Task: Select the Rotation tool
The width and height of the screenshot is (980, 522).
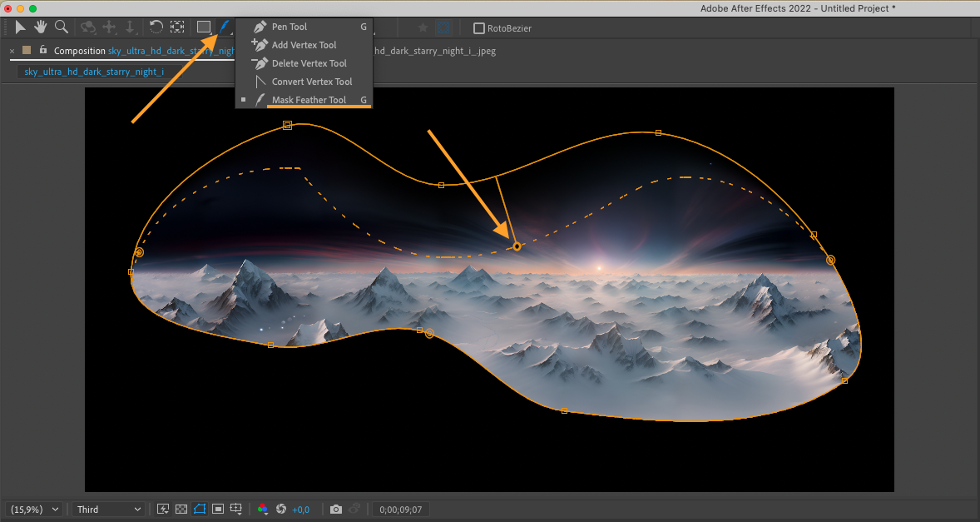Action: (156, 27)
